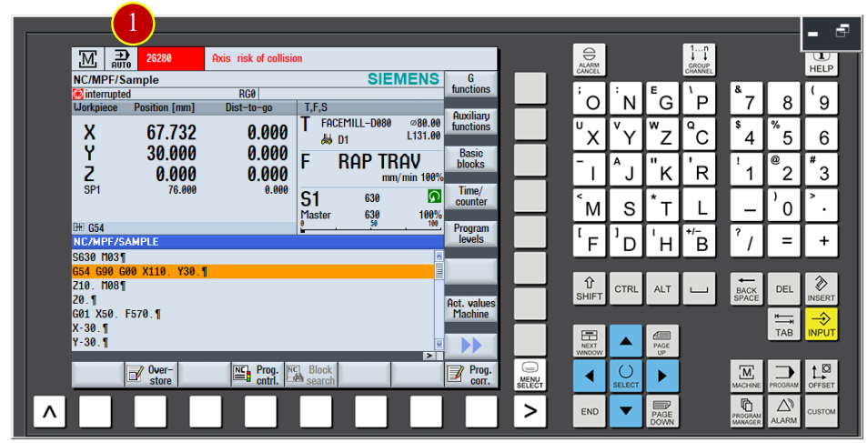The height and width of the screenshot is (443, 868).
Task: Open the PROGRAM operating area
Action: (x=784, y=376)
